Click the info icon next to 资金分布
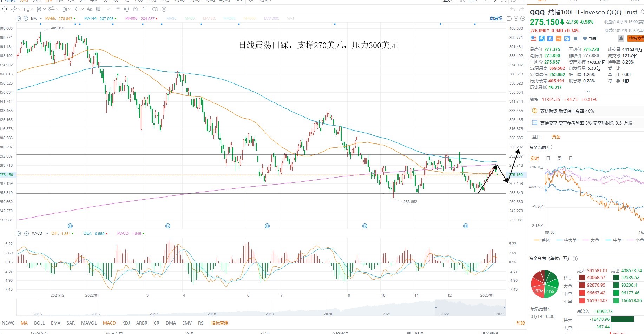The width and height of the screenshot is (644, 334). pyautogui.click(x=575, y=259)
